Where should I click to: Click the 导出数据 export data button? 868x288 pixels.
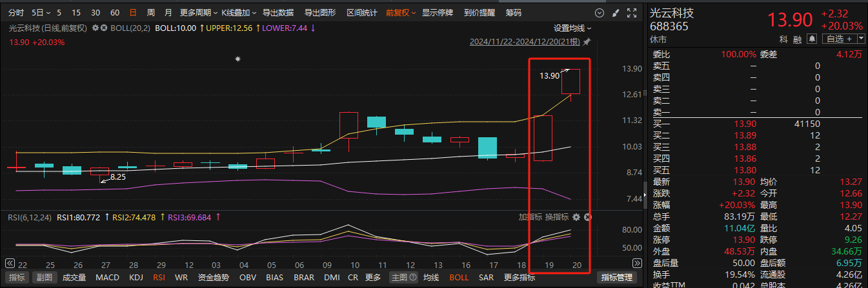coord(278,12)
